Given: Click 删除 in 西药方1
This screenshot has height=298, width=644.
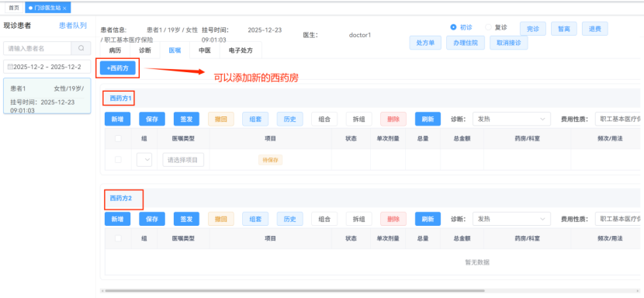Looking at the screenshot, I should point(393,120).
